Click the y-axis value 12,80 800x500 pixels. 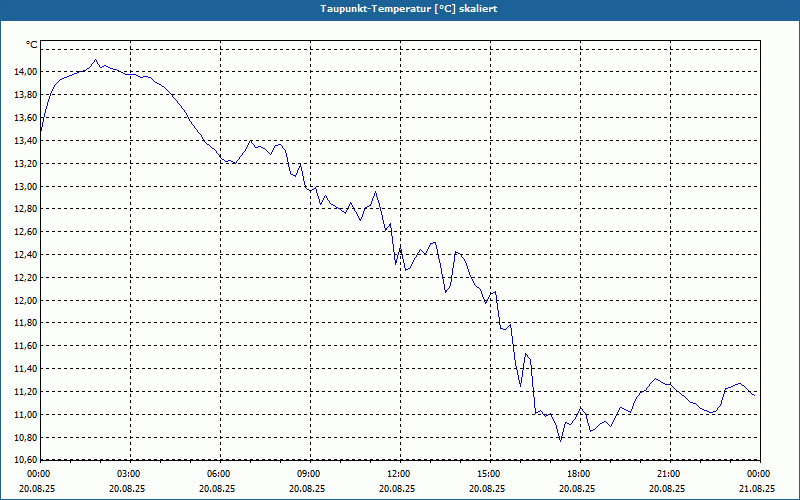[26, 209]
